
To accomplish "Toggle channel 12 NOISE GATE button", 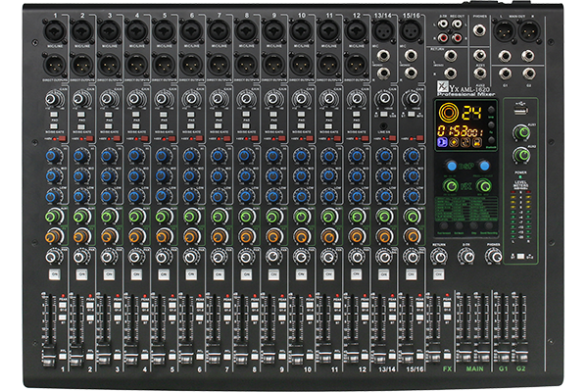I will click(356, 126).
